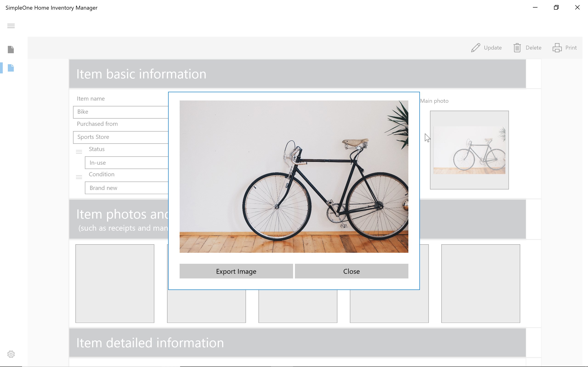
Task: Click the list icon beside Status
Action: 79,152
